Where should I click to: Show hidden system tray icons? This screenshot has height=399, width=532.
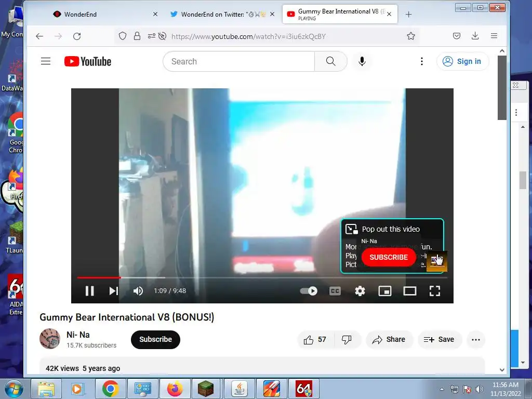click(442, 389)
